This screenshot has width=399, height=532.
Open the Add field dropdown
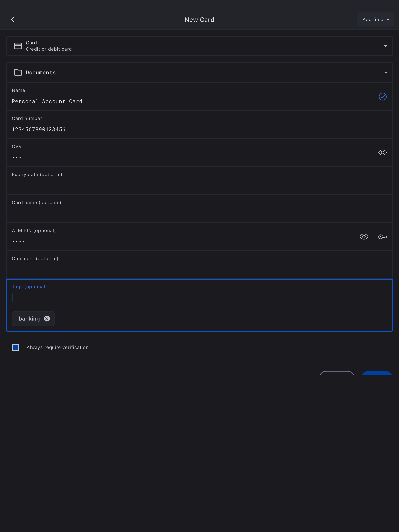(375, 19)
